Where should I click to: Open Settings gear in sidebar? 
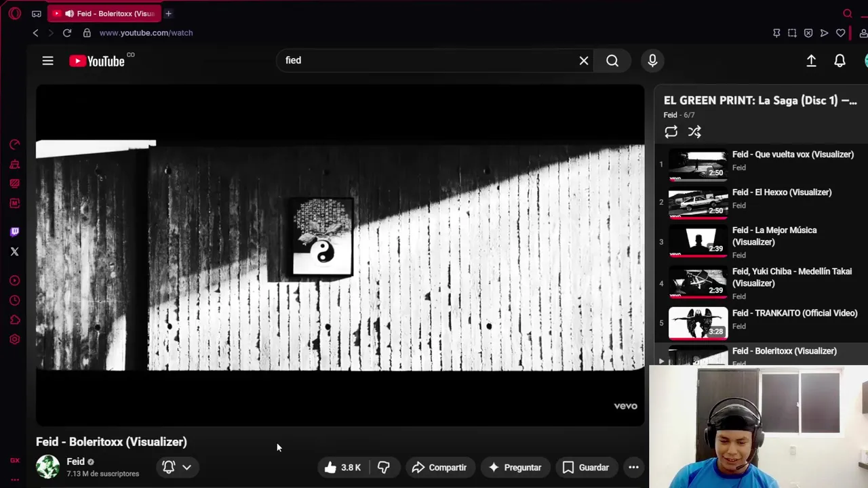click(14, 340)
